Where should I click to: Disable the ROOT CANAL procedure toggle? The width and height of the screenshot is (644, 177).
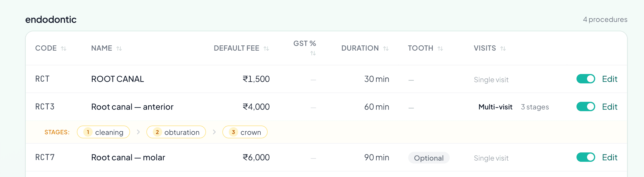pyautogui.click(x=586, y=79)
